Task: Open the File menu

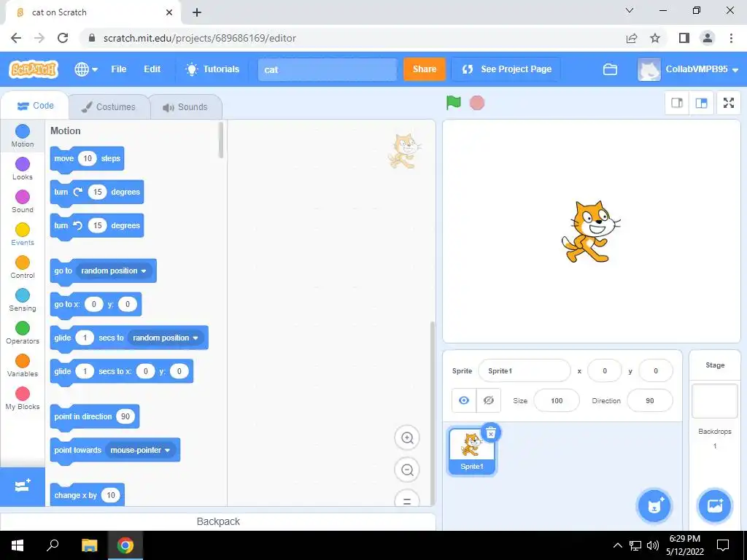Action: coord(119,69)
